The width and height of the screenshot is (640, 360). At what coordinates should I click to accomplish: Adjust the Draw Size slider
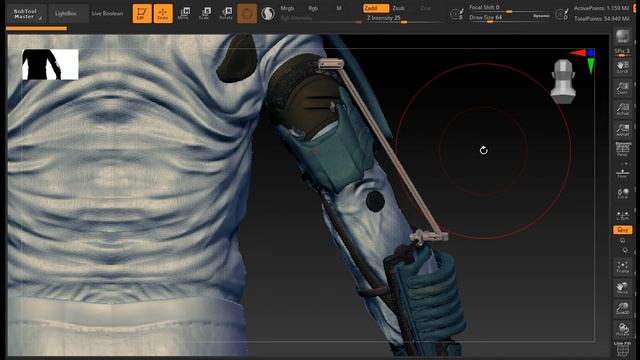coord(500,18)
